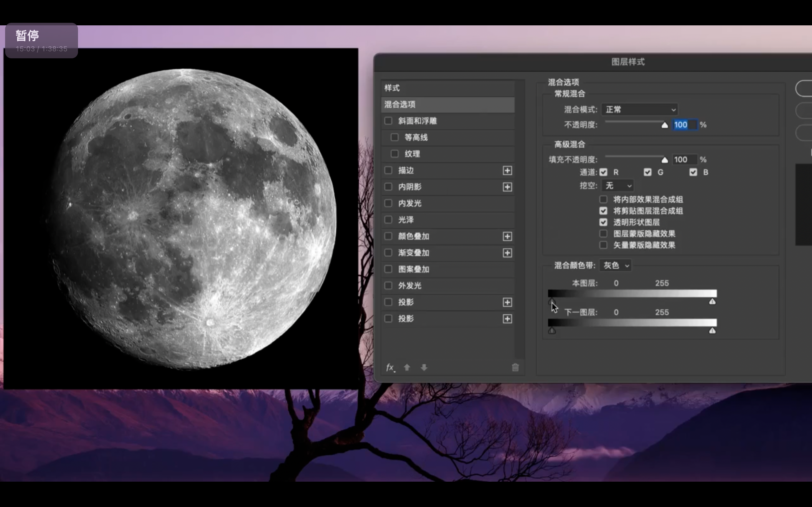Click the move effect up arrow icon
Image resolution: width=812 pixels, height=507 pixels.
407,368
